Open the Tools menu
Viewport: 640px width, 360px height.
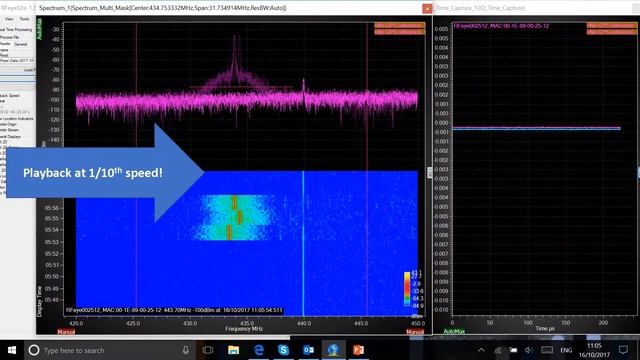[x=24, y=19]
